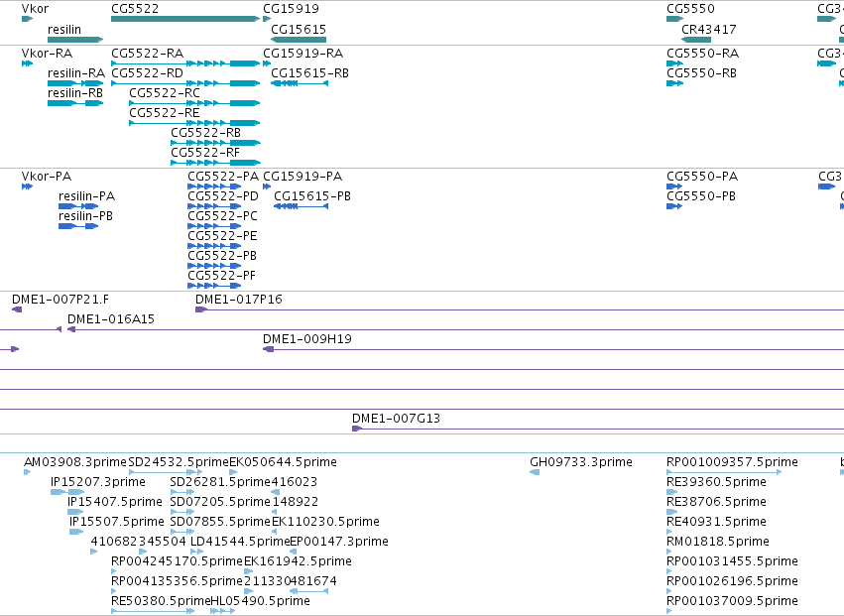Select transcript CG5522-RB label
This screenshot has width=844, height=616.
205,133
